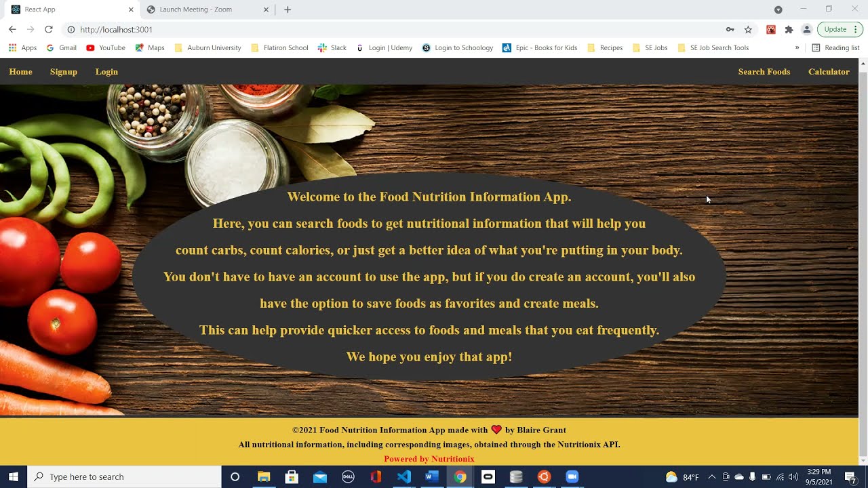Open File Explorer from taskbar

click(x=264, y=476)
